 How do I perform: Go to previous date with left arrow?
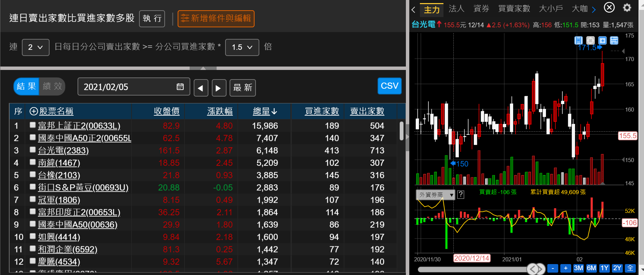tap(201, 88)
